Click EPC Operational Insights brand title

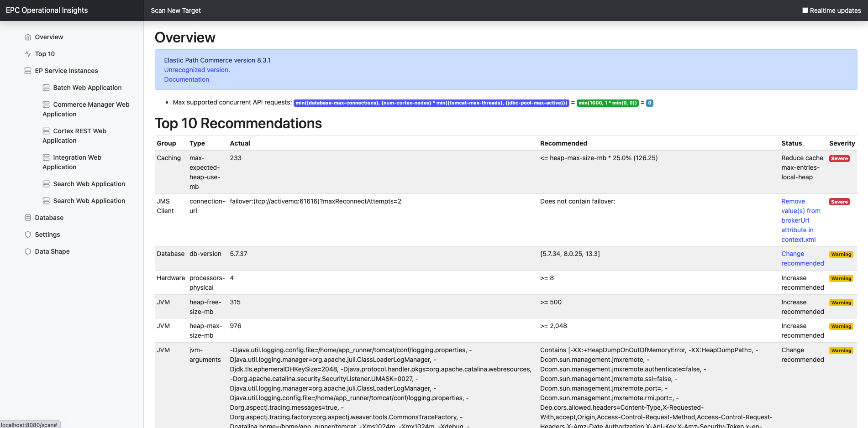point(47,10)
